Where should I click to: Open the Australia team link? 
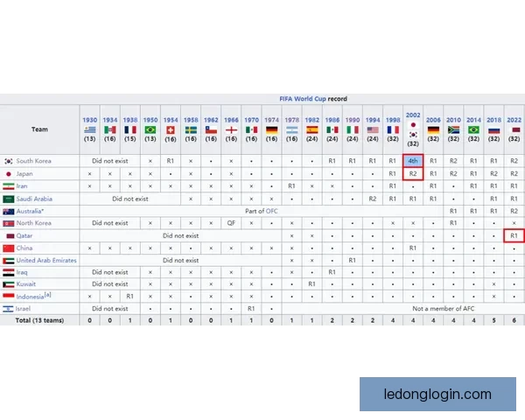[29, 211]
